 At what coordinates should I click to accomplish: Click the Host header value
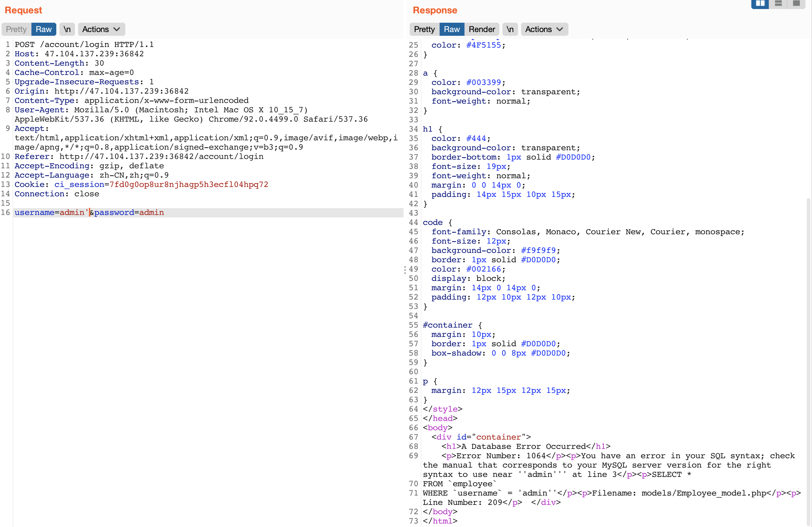[94, 54]
